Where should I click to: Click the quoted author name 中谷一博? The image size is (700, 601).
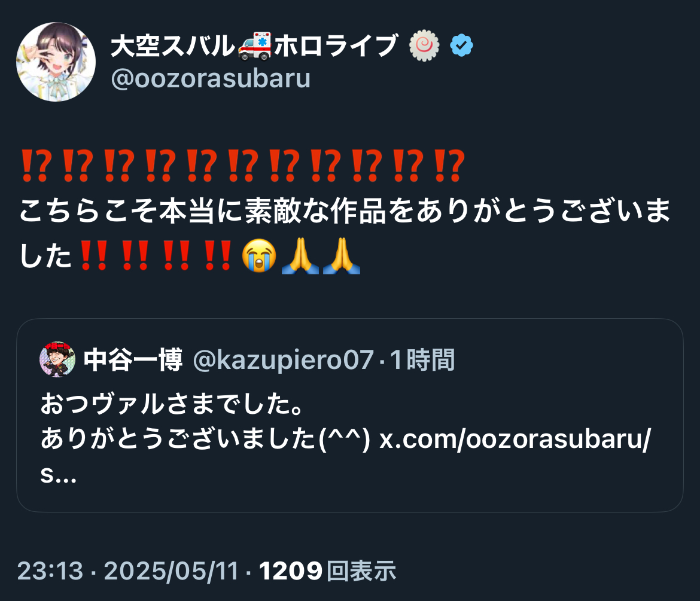133,360
